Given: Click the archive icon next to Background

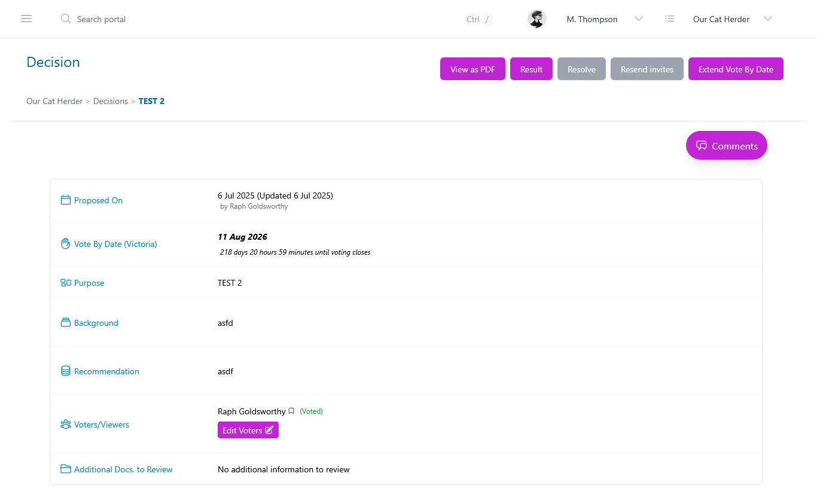Looking at the screenshot, I should (x=66, y=322).
